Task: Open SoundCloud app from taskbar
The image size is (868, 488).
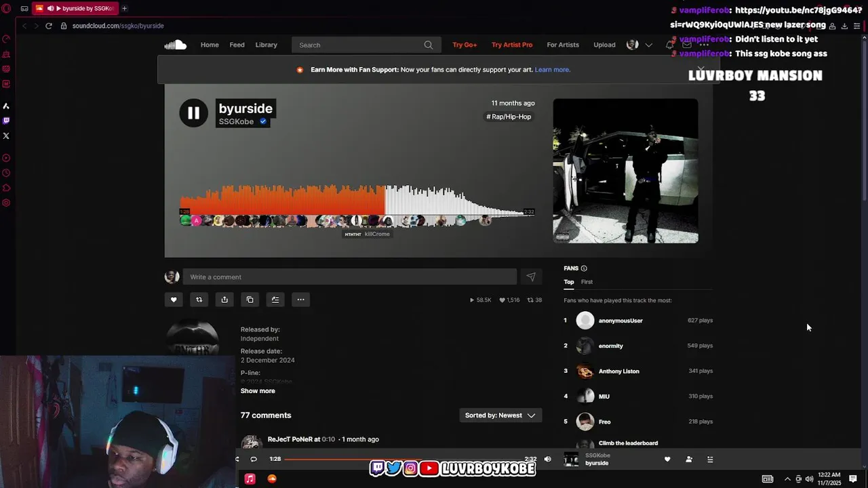Action: [x=272, y=479]
